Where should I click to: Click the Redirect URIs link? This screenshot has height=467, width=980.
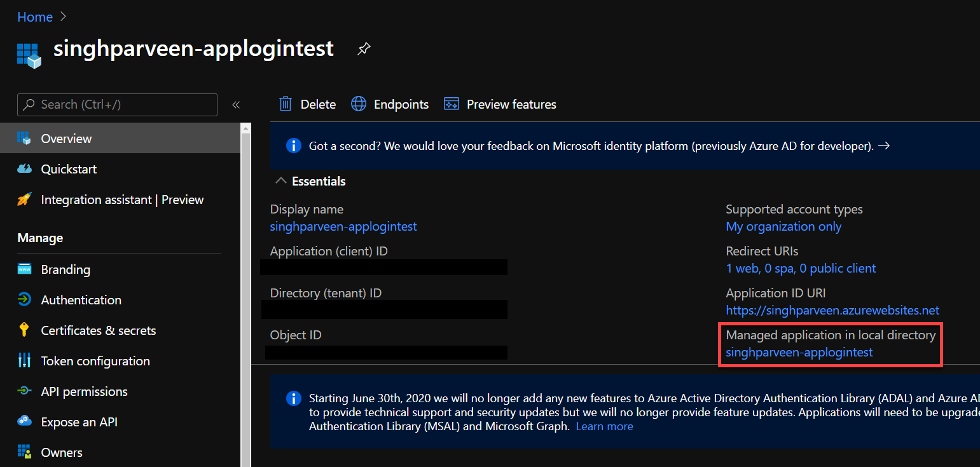(x=801, y=268)
